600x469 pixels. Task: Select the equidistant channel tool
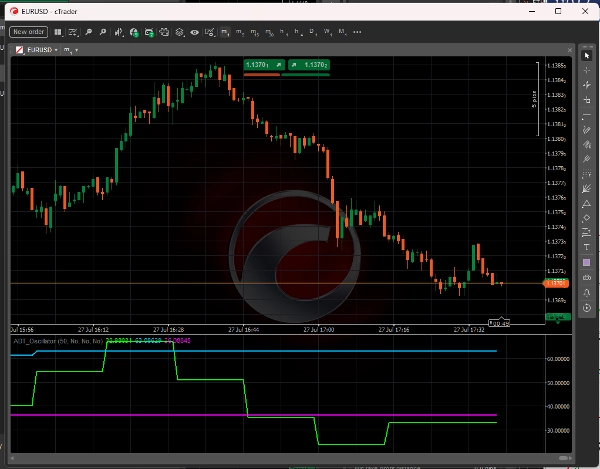click(x=587, y=145)
